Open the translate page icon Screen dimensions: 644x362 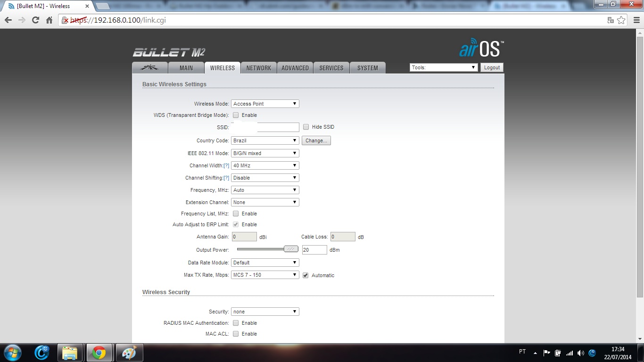[x=611, y=20]
